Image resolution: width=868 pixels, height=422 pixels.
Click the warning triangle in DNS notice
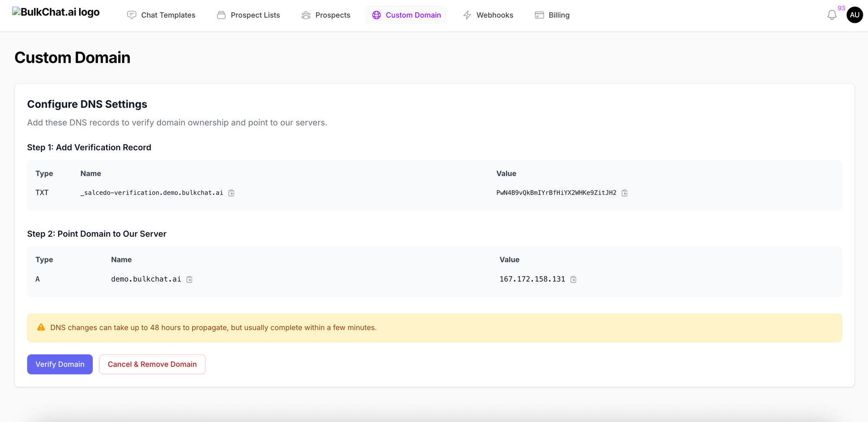41,327
